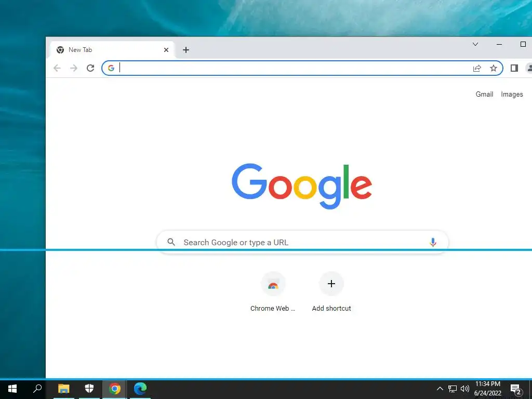Click the Back navigation arrow in Chrome
Viewport: 532px width, 399px height.
[57, 68]
